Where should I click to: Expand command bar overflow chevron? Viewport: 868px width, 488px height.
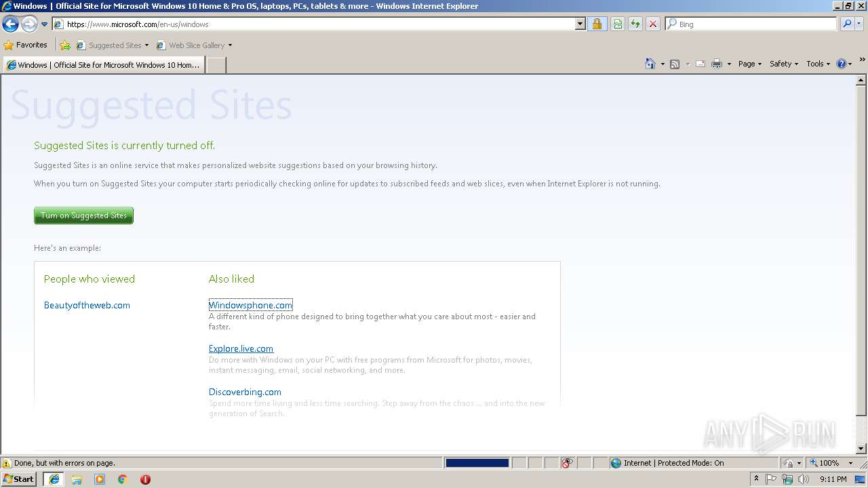point(862,61)
